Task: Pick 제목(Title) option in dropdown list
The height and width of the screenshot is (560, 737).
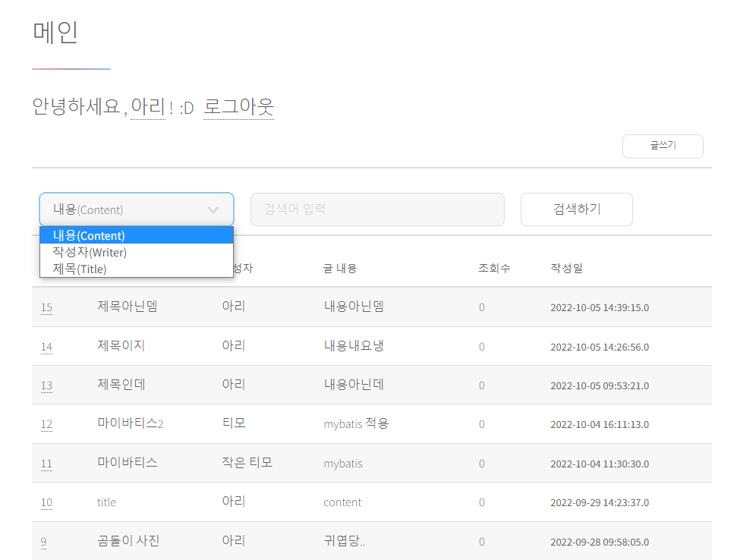Action: (137, 269)
